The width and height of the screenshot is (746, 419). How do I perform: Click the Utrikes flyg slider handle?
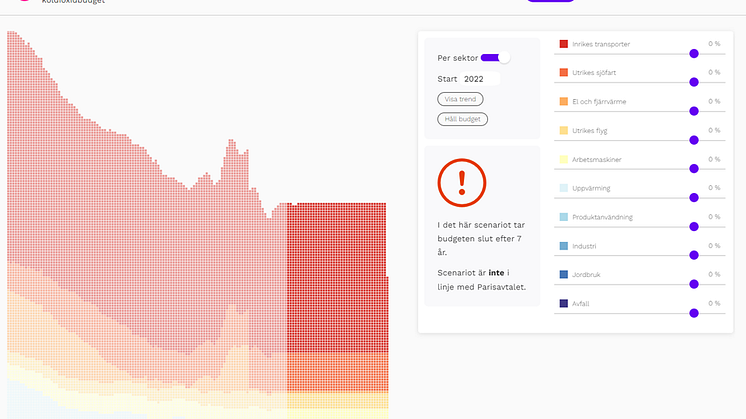click(694, 140)
